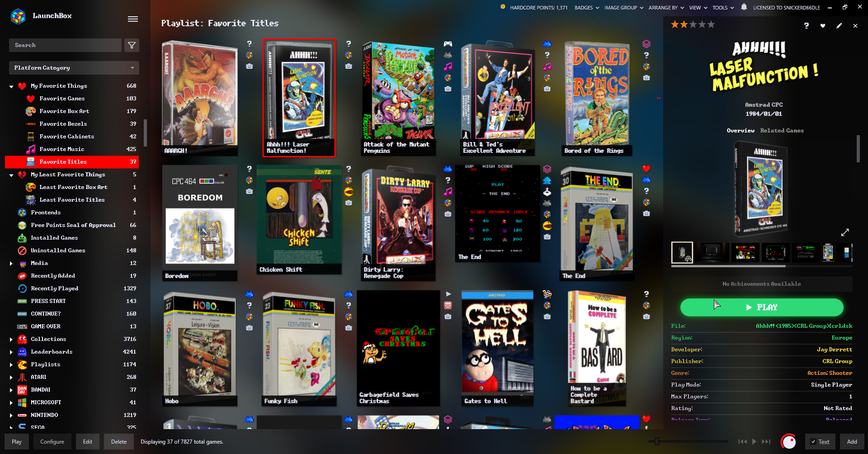
Task: Click the camera icon beside How to be a Complete Bastard
Action: pyautogui.click(x=646, y=317)
